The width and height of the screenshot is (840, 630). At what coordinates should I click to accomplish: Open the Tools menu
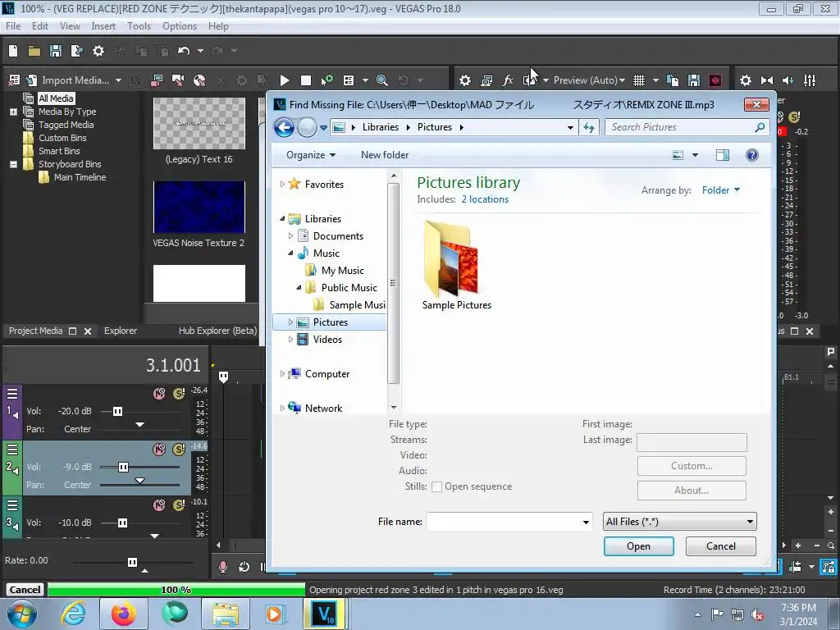coord(139,26)
